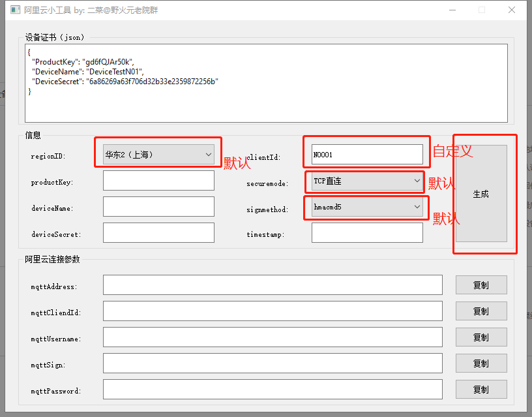Click inside the 设备证书 json text area
The height and width of the screenshot is (417, 532).
(x=266, y=83)
